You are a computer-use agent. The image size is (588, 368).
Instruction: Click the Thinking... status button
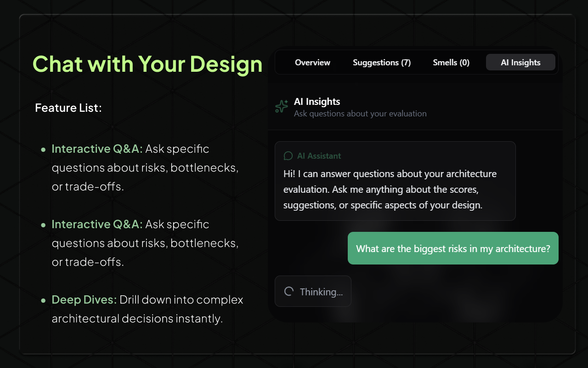313,291
